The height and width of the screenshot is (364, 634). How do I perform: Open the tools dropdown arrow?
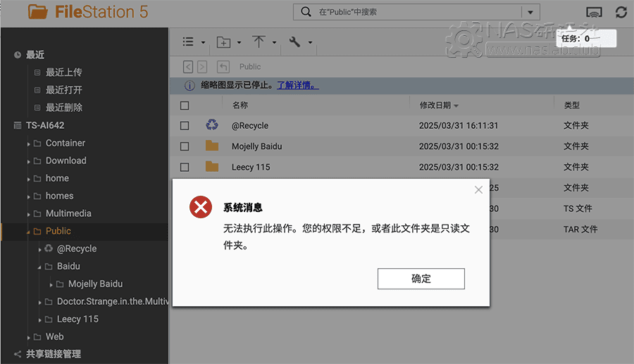310,42
